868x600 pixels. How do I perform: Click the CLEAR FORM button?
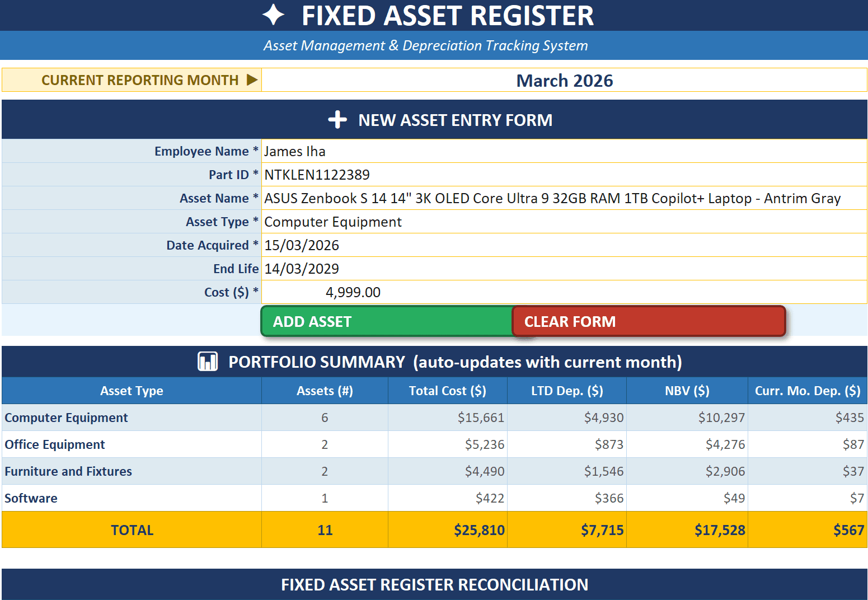pyautogui.click(x=649, y=321)
